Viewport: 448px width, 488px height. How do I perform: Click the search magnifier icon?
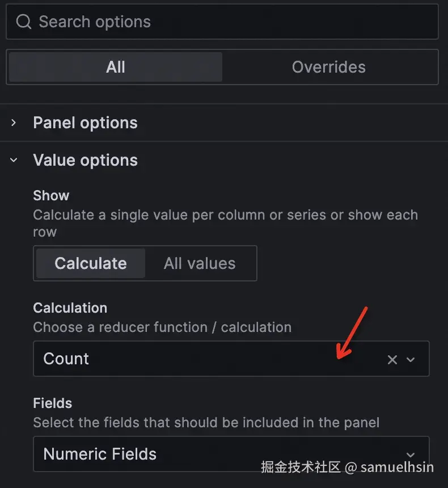point(23,22)
